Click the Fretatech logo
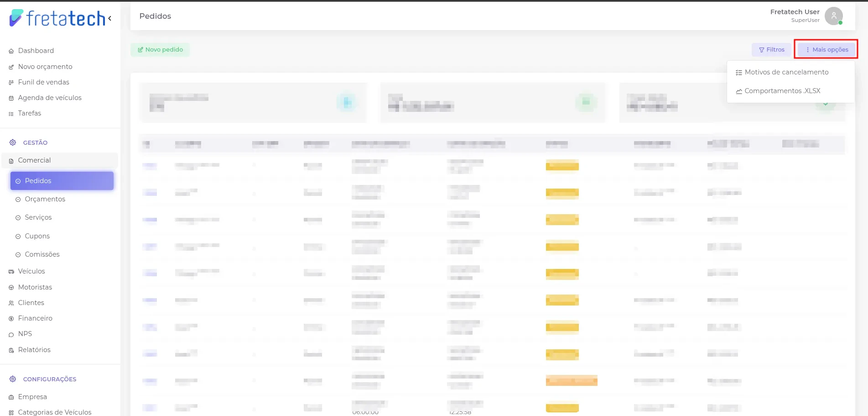This screenshot has width=868, height=416. (x=57, y=18)
